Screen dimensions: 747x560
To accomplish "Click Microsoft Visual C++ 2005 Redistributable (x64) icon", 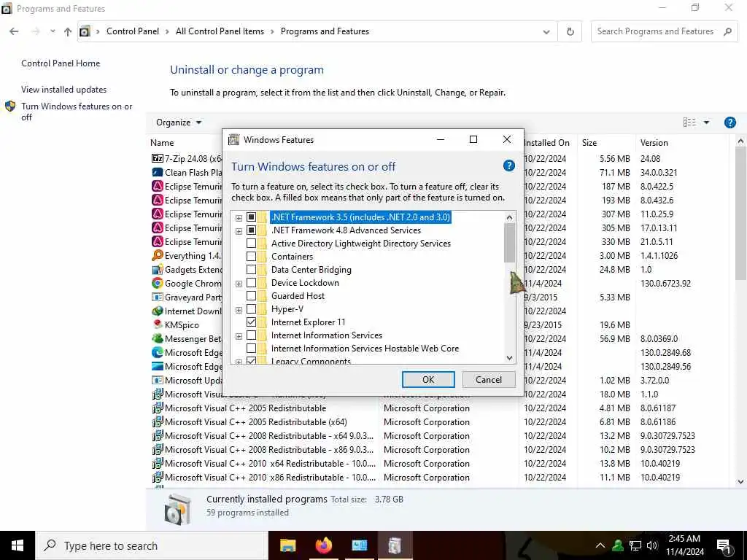I will (x=158, y=422).
